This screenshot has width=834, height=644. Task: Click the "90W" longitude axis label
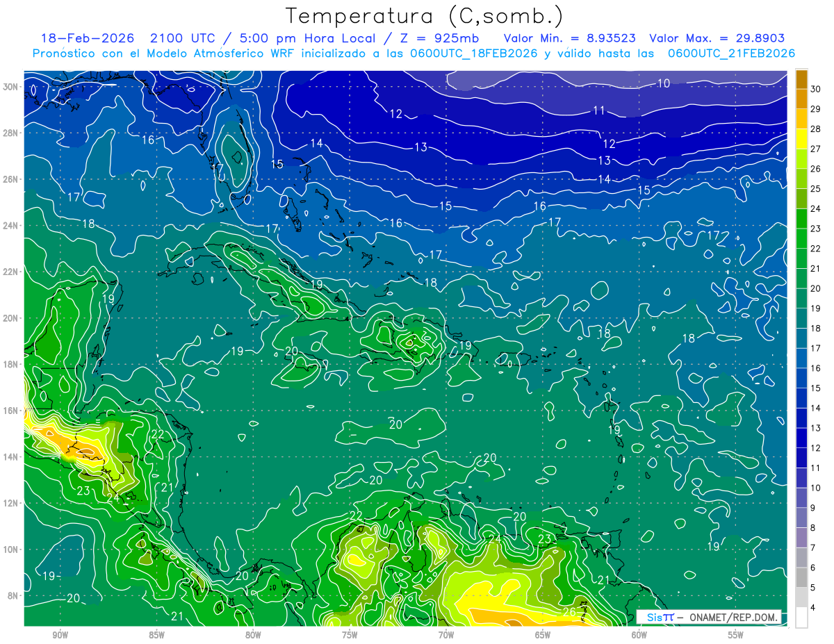(x=60, y=635)
